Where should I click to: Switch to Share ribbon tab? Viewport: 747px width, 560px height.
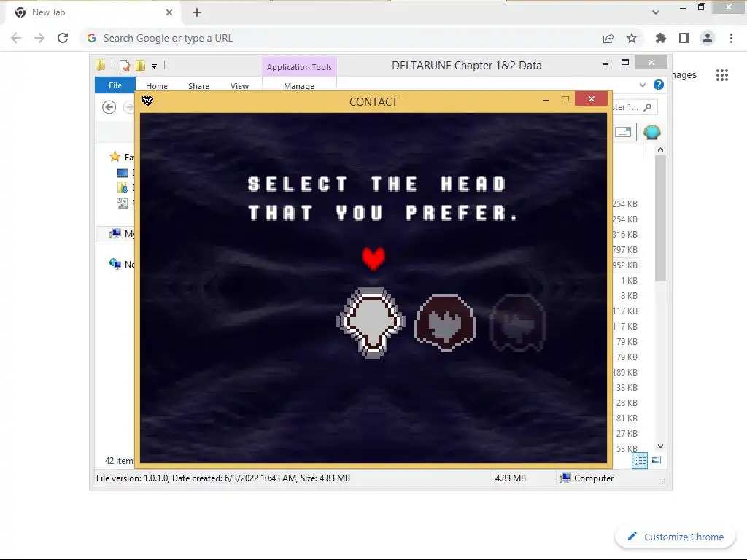(x=198, y=86)
